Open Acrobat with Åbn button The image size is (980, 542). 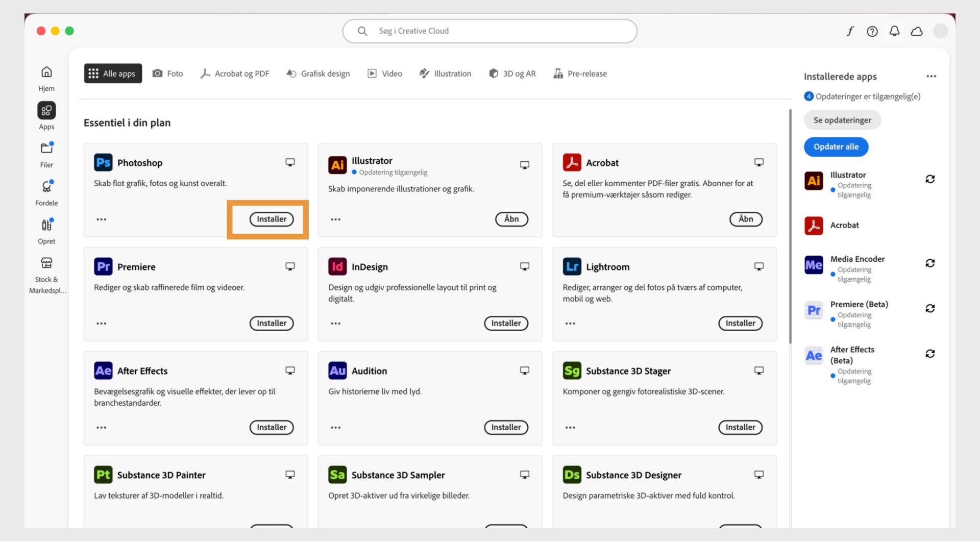point(746,219)
